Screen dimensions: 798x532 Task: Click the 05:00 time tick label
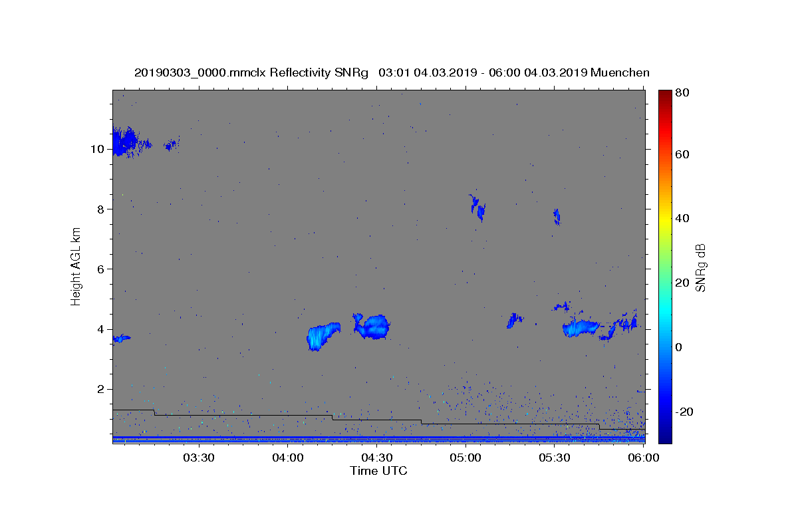click(465, 458)
